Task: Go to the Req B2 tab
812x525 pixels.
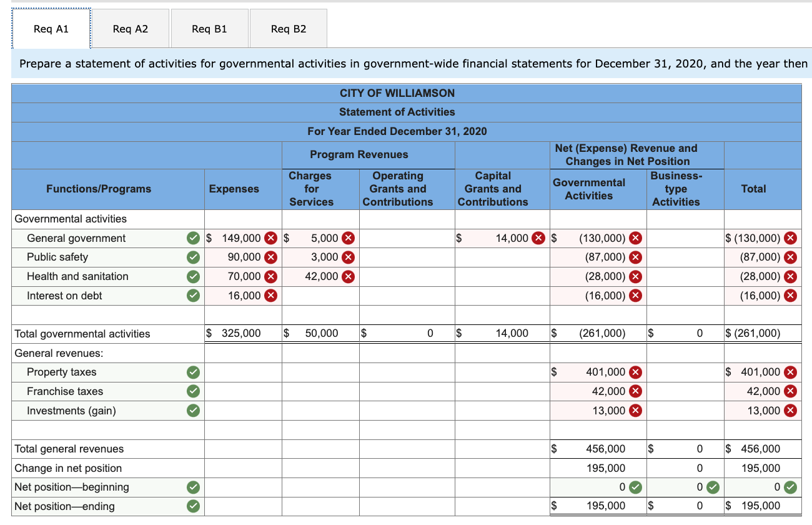Action: tap(289, 29)
